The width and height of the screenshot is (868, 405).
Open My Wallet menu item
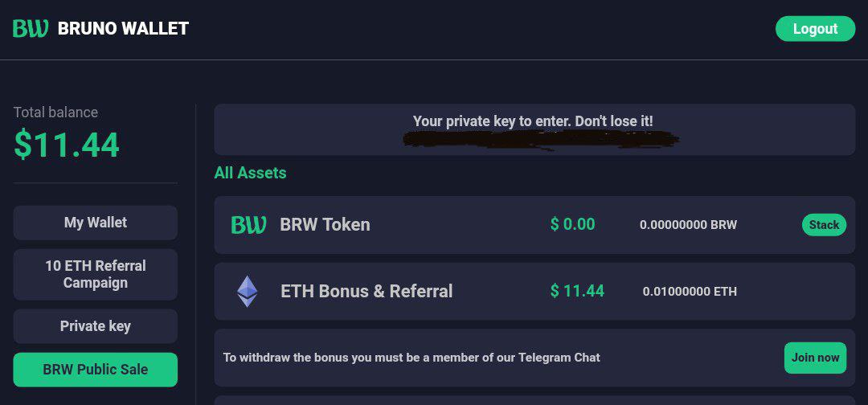(95, 223)
